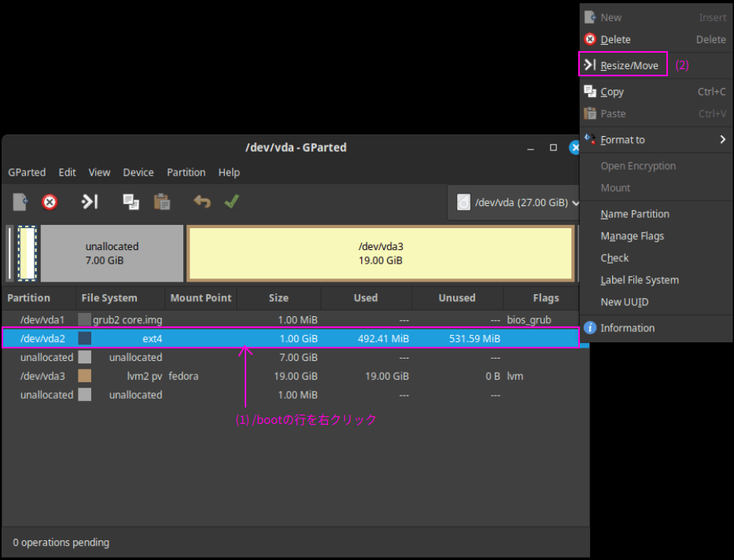Screen dimensions: 734x560
Task: Click the 0 operations pending status text
Action: (61, 542)
